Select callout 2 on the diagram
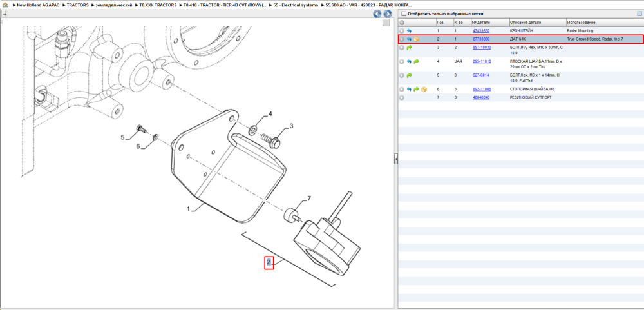This screenshot has width=644, height=310. [269, 262]
